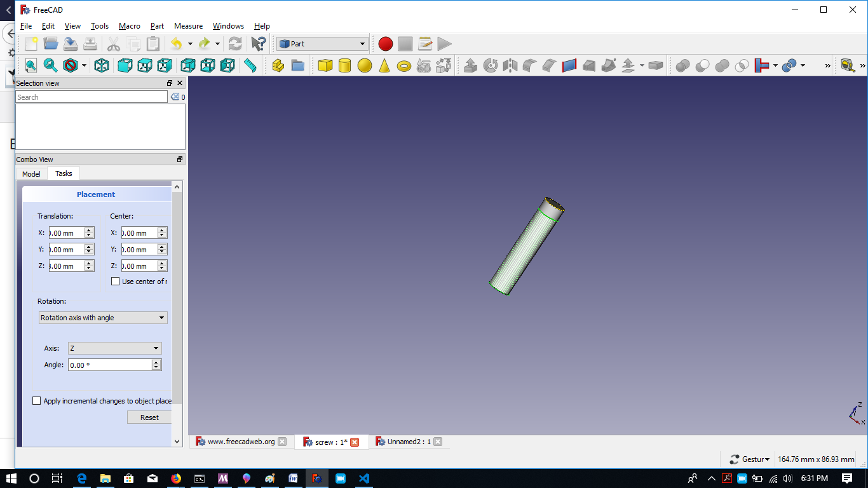Viewport: 868px width, 488px height.
Task: Switch to the Model tab
Action: click(31, 173)
